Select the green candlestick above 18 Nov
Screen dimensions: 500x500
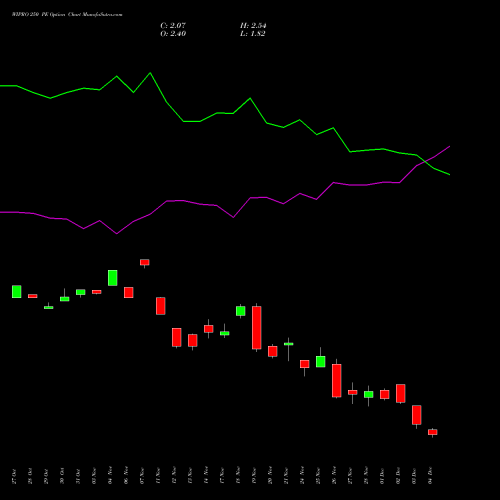(x=241, y=311)
